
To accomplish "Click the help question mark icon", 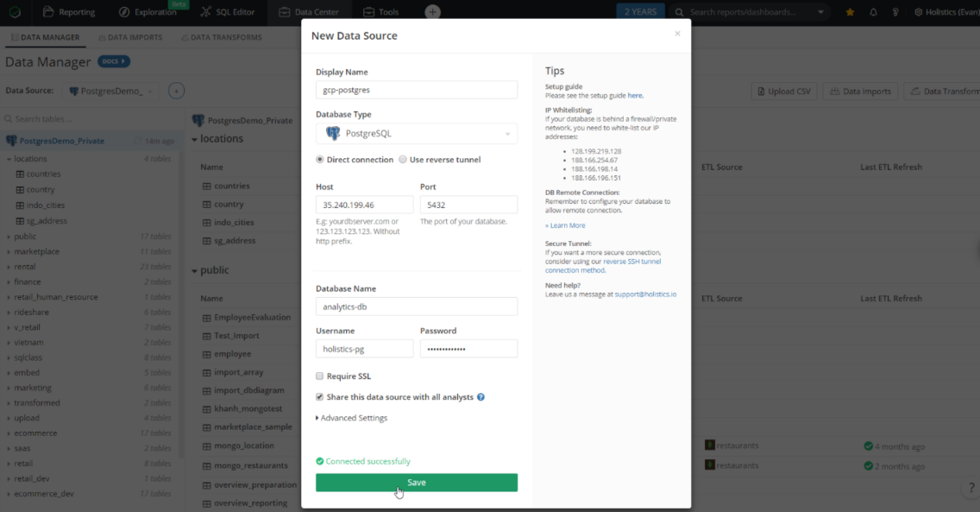I will pyautogui.click(x=971, y=488).
